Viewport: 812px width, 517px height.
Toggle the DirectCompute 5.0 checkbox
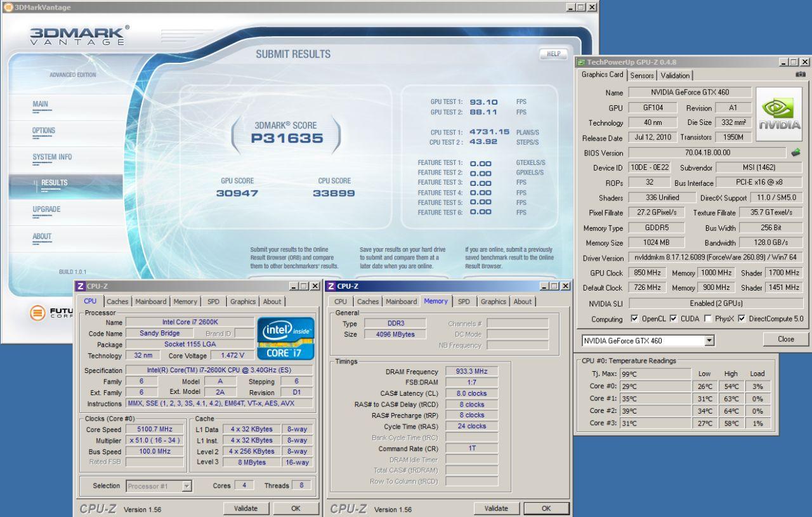pyautogui.click(x=742, y=318)
